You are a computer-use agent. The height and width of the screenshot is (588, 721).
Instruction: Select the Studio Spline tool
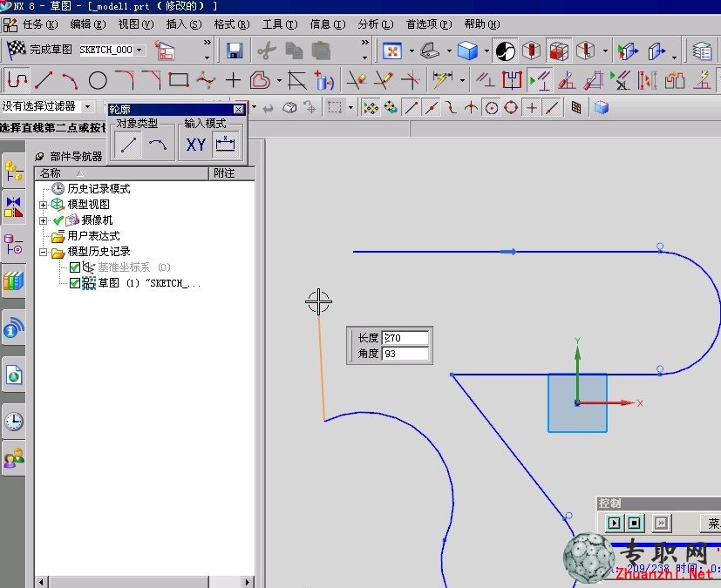[206, 80]
